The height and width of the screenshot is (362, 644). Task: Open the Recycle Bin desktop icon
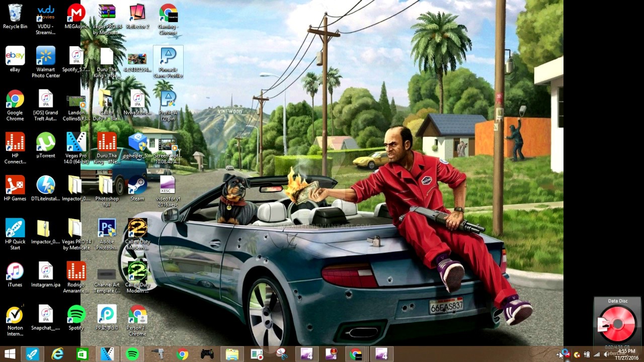tap(15, 17)
